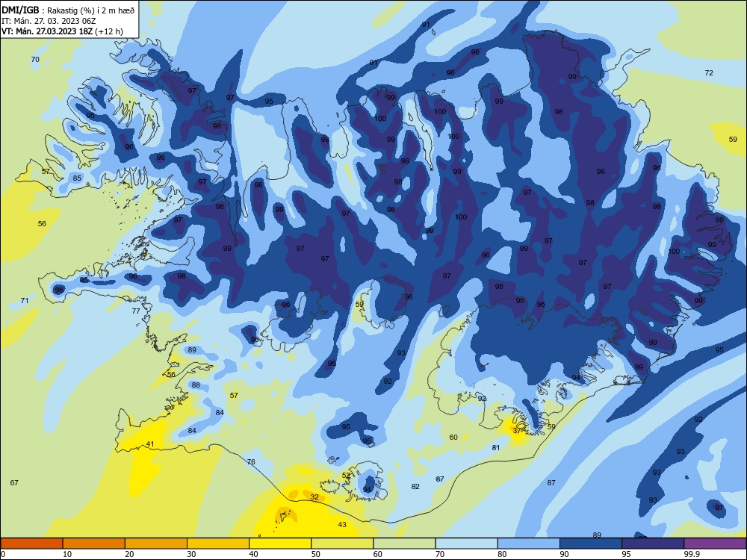Select the 70–80 light blue legend swatch
The image size is (747, 560).
click(x=466, y=544)
